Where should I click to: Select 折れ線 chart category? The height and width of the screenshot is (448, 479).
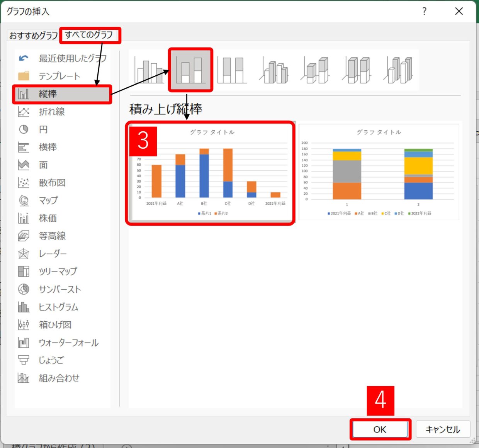coord(51,112)
